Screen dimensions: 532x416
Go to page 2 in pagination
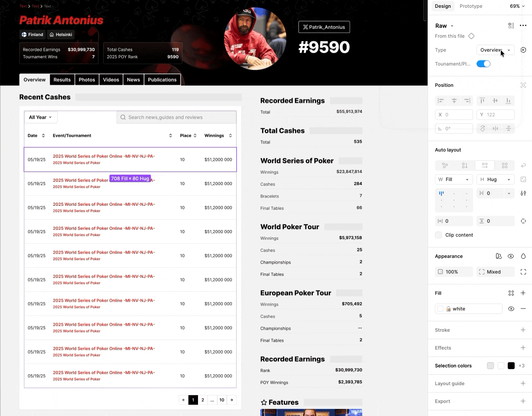pos(203,400)
